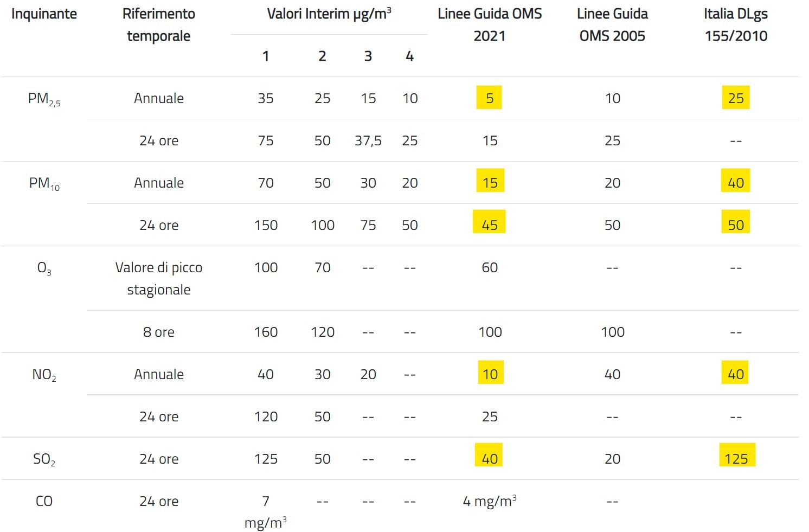This screenshot has height=532, width=809.
Task: Select the O3 pollutant label
Action: pyautogui.click(x=44, y=268)
